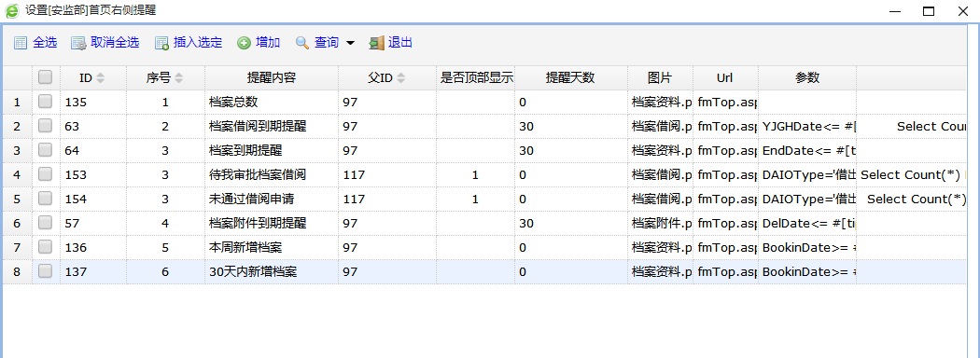Click the 提醒天数 column header

(571, 78)
